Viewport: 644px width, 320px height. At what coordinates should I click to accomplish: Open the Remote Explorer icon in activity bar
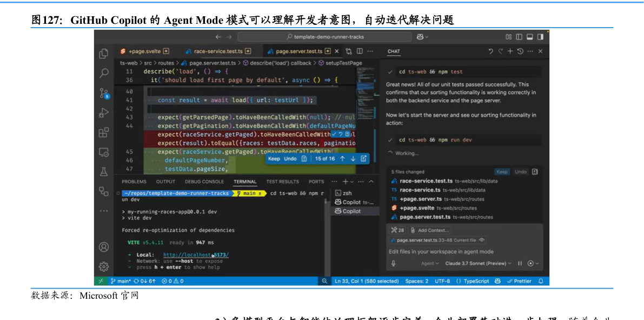point(103,152)
